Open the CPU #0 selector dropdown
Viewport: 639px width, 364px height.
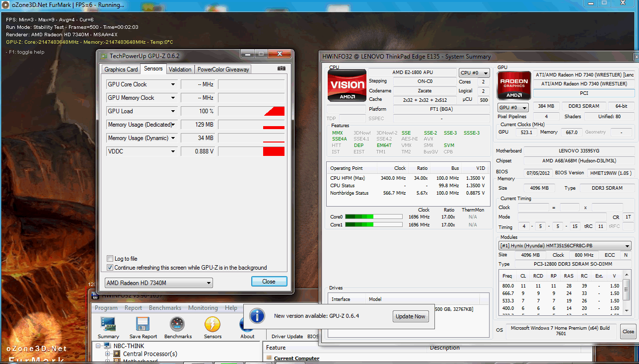point(474,73)
